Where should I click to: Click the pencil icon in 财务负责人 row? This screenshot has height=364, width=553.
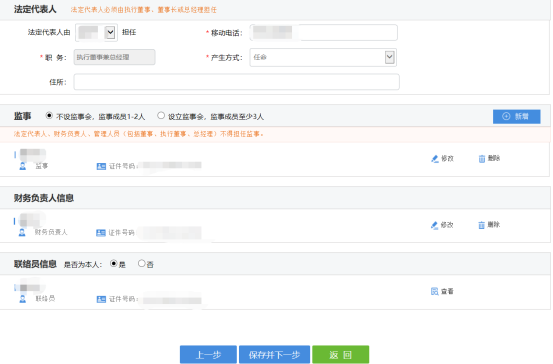point(434,225)
